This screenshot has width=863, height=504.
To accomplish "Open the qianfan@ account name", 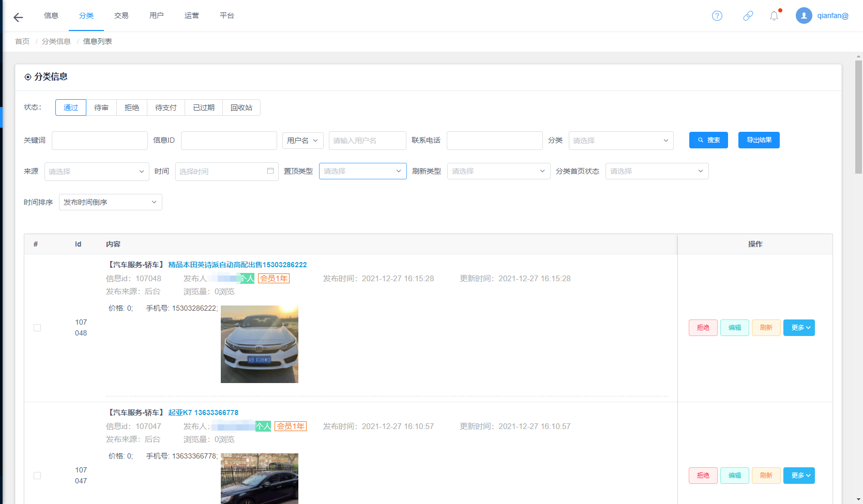I will (832, 16).
